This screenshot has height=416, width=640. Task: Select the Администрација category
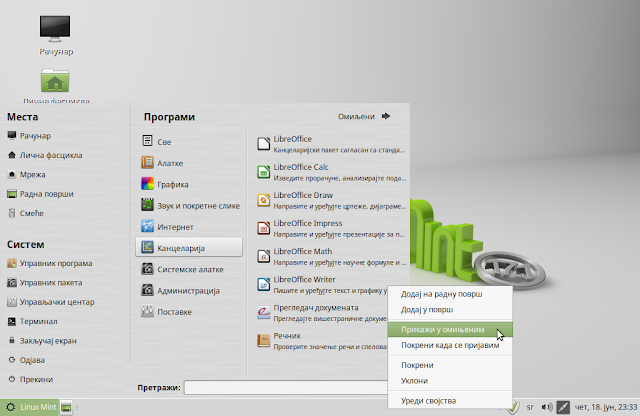click(189, 290)
